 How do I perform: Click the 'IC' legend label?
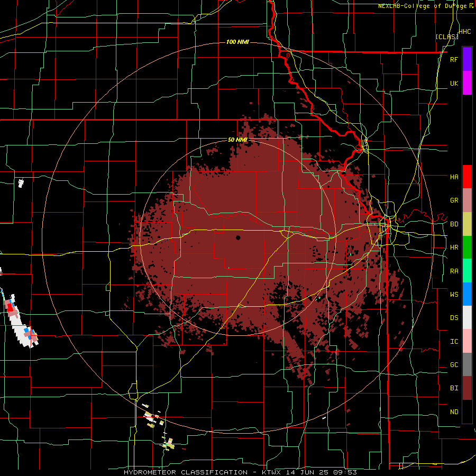pyautogui.click(x=454, y=342)
